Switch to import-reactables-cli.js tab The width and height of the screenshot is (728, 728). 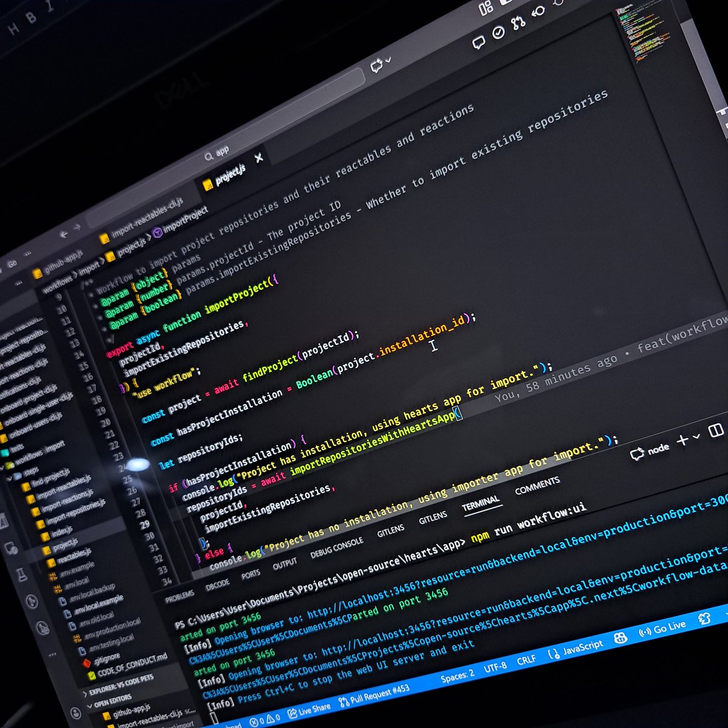tap(143, 219)
